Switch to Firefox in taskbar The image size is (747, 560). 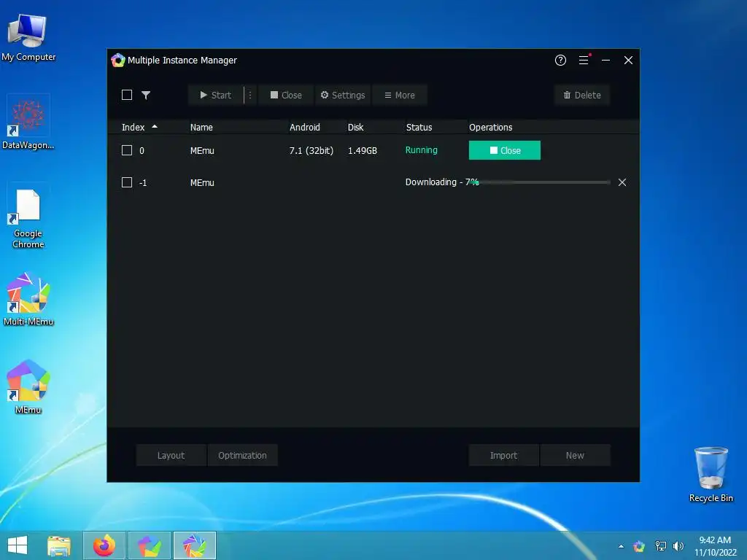tap(104, 545)
